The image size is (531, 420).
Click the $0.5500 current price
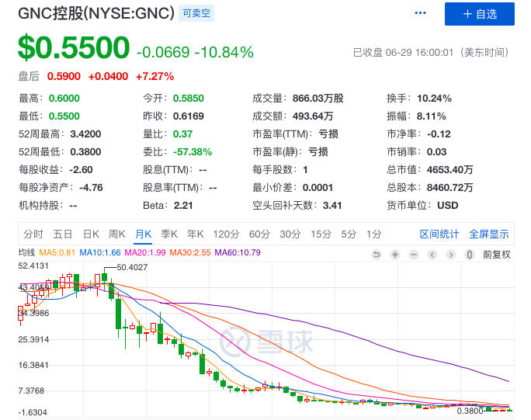(74, 48)
